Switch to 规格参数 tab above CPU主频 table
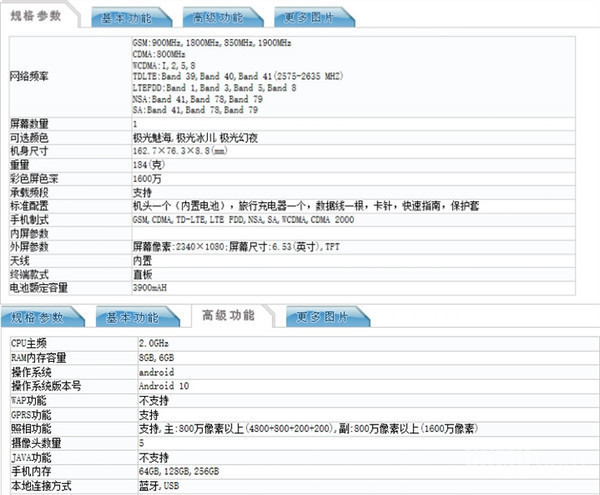The width and height of the screenshot is (600, 495). click(x=41, y=317)
